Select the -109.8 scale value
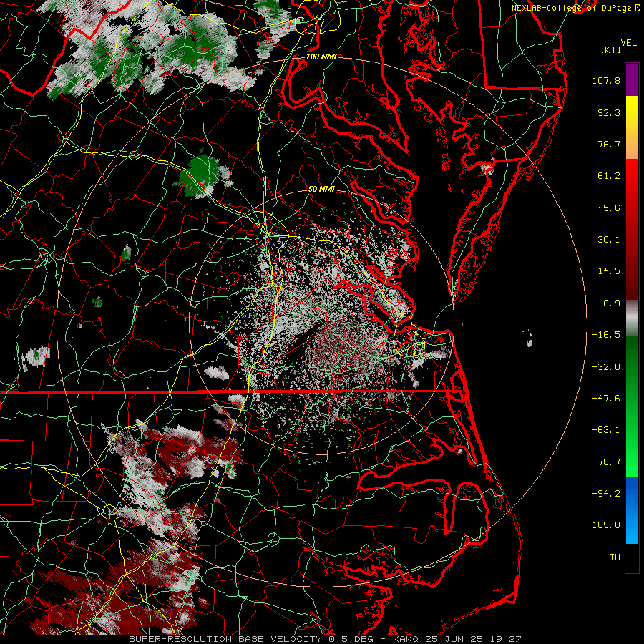The height and width of the screenshot is (644, 644). pyautogui.click(x=603, y=525)
